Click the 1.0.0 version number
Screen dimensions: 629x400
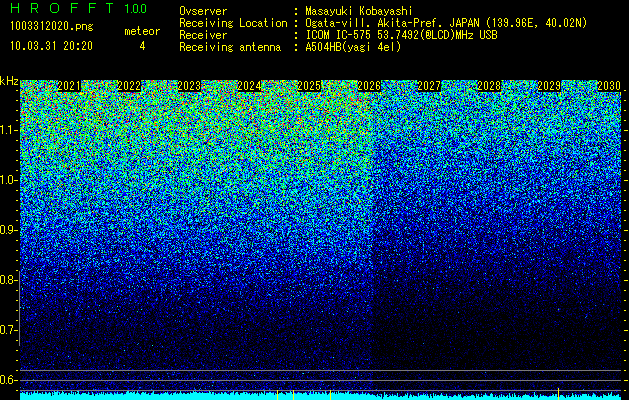coord(135,9)
